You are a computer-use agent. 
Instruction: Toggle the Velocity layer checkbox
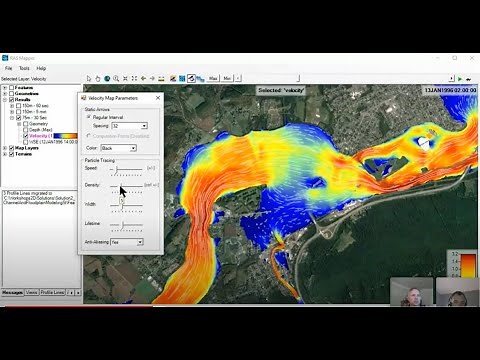(26, 136)
